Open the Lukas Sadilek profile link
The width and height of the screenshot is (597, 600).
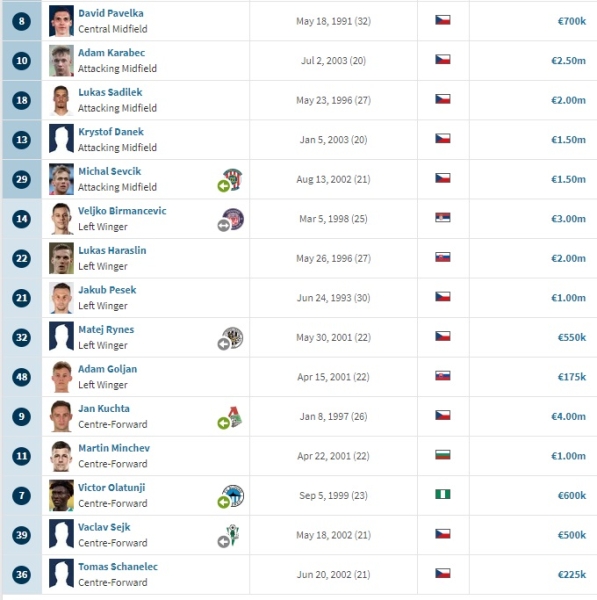click(x=110, y=92)
